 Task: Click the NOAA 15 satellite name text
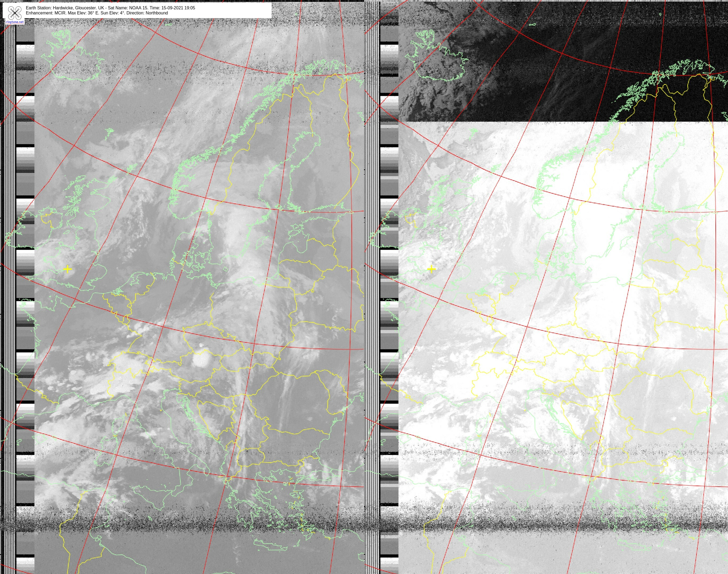coord(138,8)
